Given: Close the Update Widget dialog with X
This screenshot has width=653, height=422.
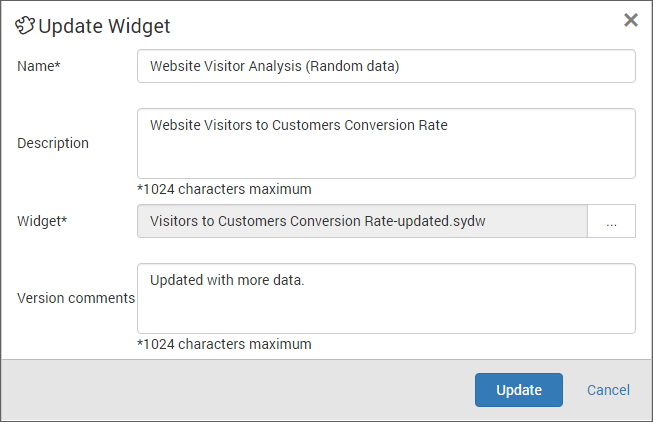Looking at the screenshot, I should pos(631,20).
